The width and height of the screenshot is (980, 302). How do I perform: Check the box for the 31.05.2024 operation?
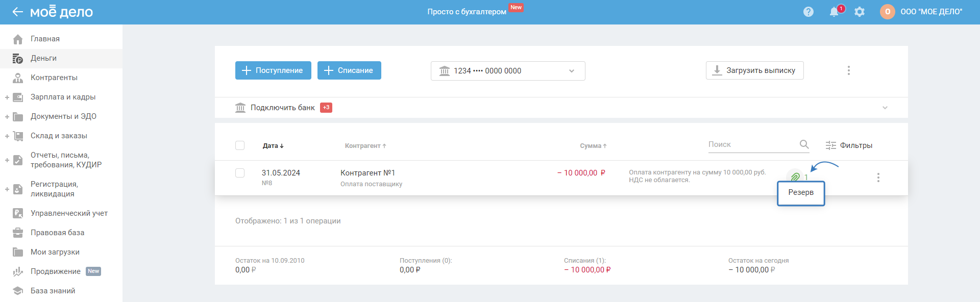240,173
